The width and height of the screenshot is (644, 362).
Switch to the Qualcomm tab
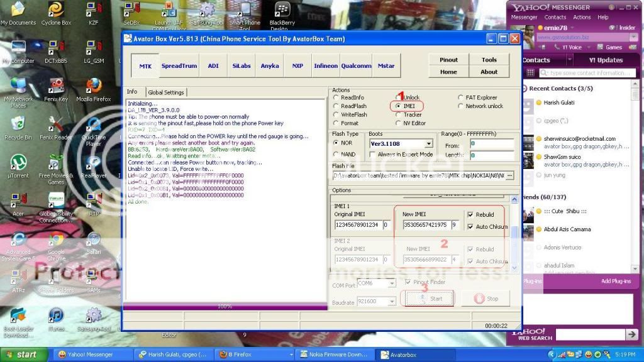click(357, 65)
